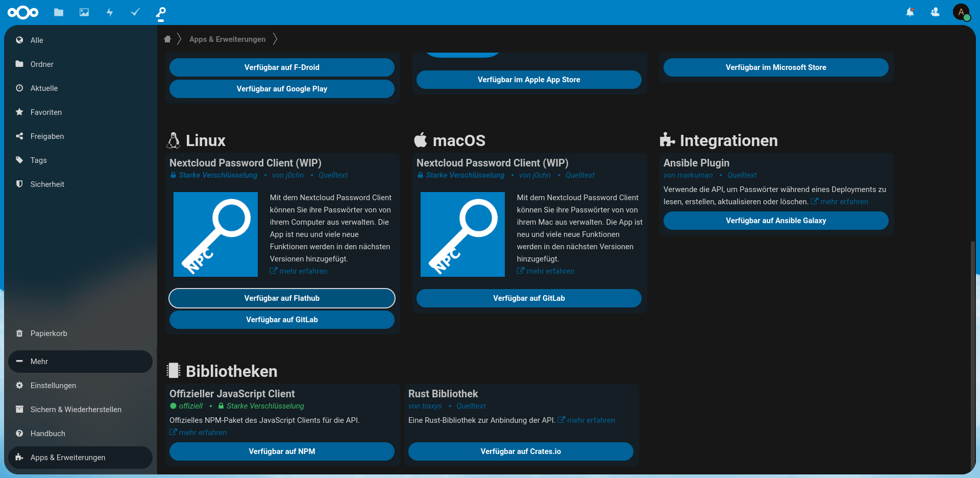Open the Files app icon
The image size is (980, 478).
coord(59,12)
